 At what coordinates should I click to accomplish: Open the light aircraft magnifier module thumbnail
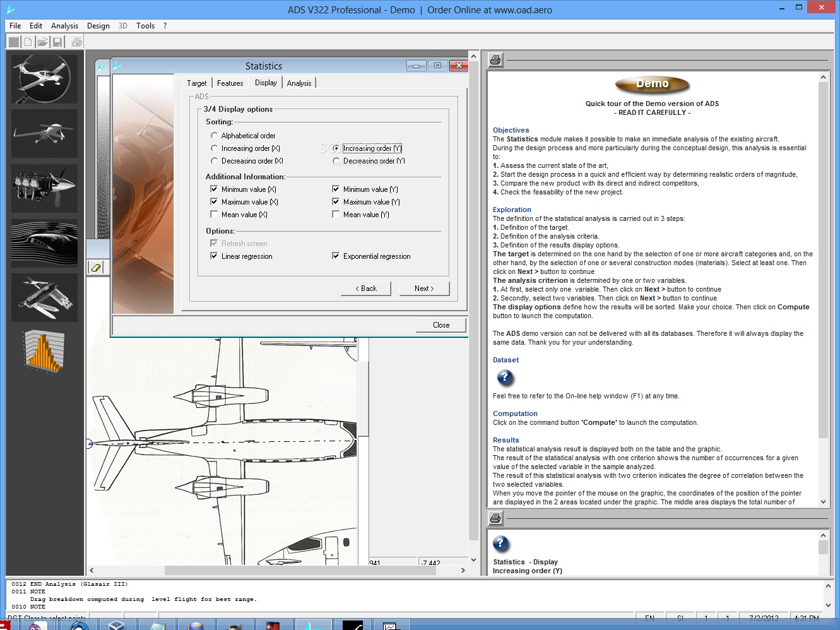pyautogui.click(x=44, y=79)
